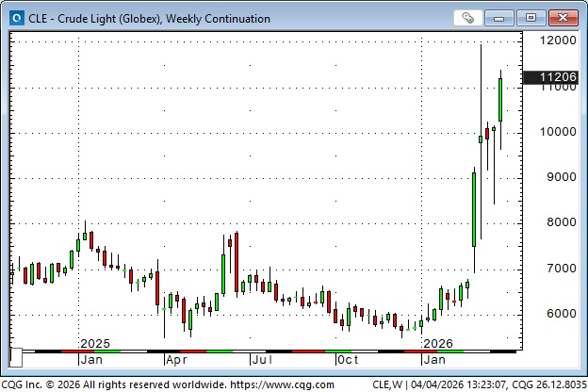This screenshot has height=392, width=588.
Task: Click the small handle at bottom-left of time axis
Action: click(15, 358)
